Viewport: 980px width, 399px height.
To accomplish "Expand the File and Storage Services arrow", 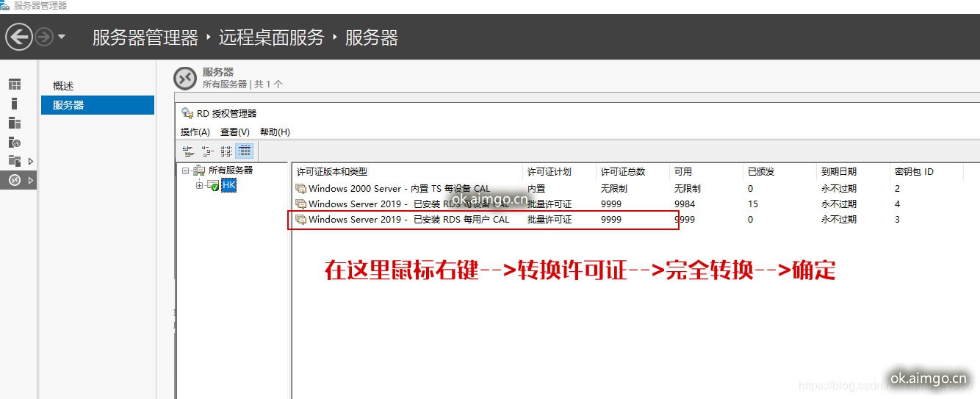I will point(31,161).
